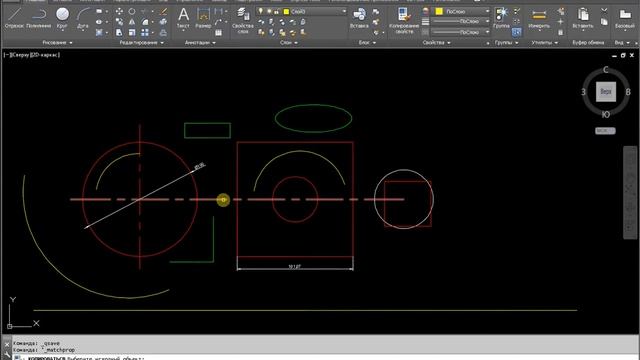The image size is (640, 360).
Task: Select the Отрезок (Line) tool
Action: coord(14,18)
